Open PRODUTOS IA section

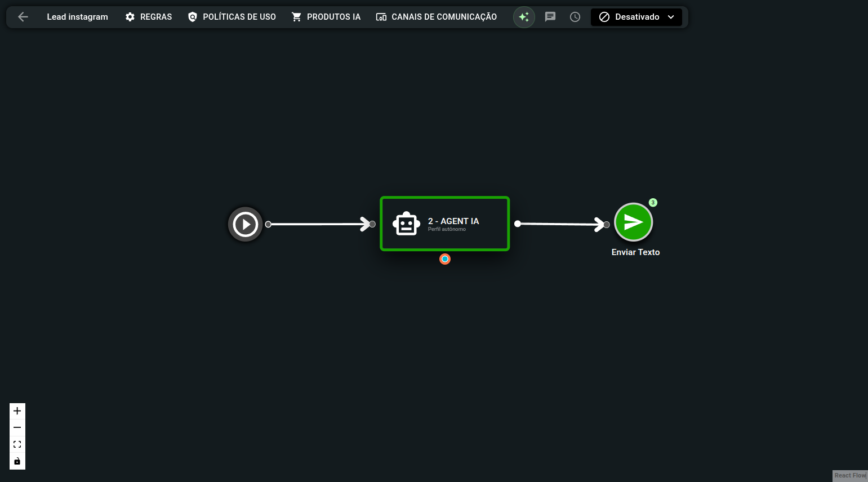[x=326, y=17]
